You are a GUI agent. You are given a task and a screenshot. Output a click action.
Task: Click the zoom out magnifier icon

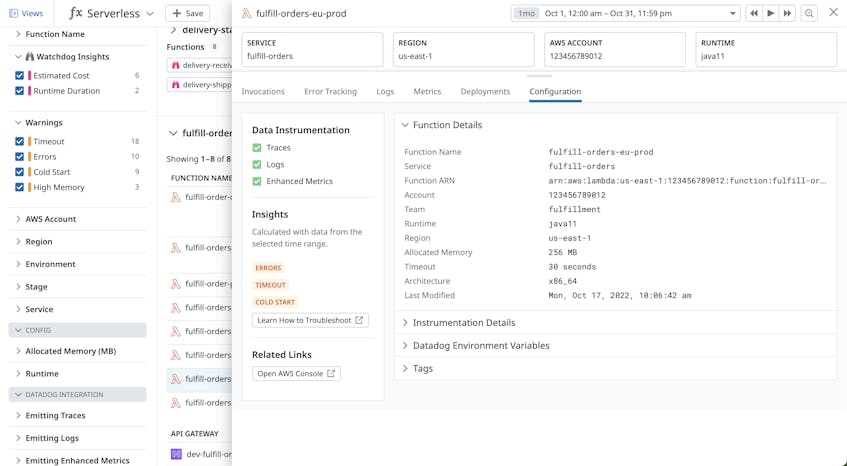(809, 13)
